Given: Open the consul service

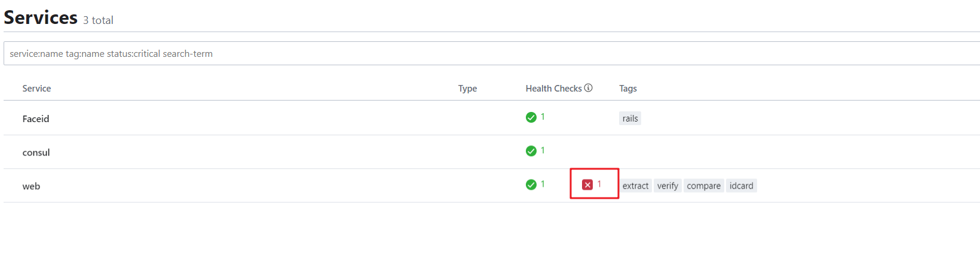Looking at the screenshot, I should point(36,152).
